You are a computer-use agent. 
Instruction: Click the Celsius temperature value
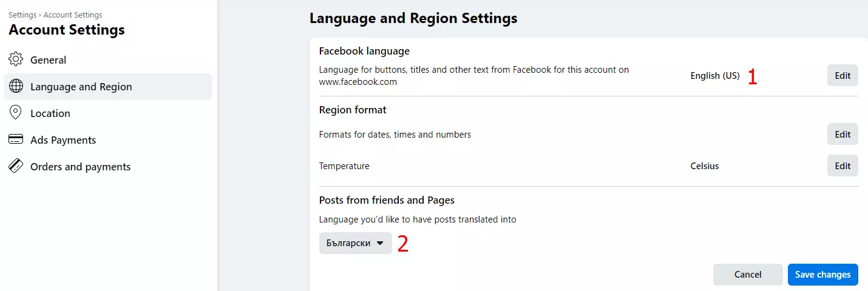[x=705, y=166]
